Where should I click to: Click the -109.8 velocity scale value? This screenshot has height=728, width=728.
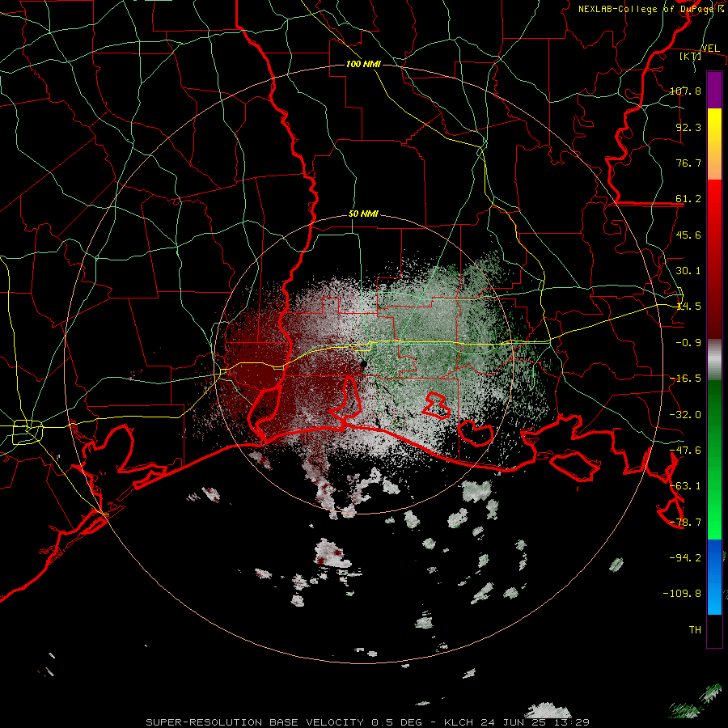tap(682, 594)
